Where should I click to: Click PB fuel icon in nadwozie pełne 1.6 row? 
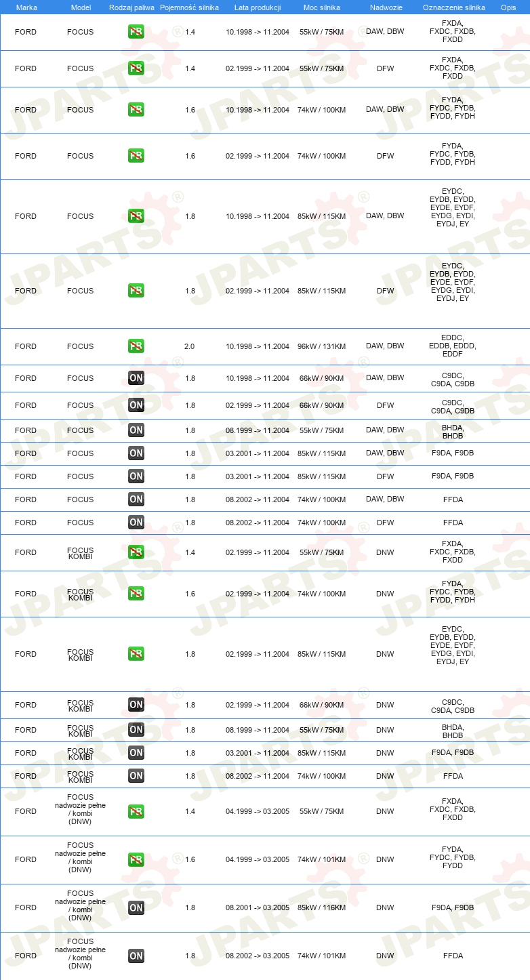[x=136, y=859]
